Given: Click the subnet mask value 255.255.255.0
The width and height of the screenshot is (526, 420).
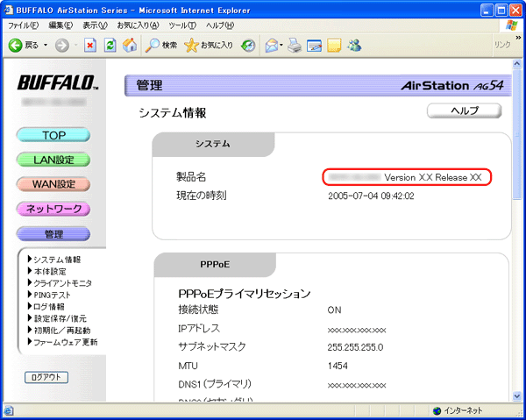Looking at the screenshot, I should coord(355,347).
